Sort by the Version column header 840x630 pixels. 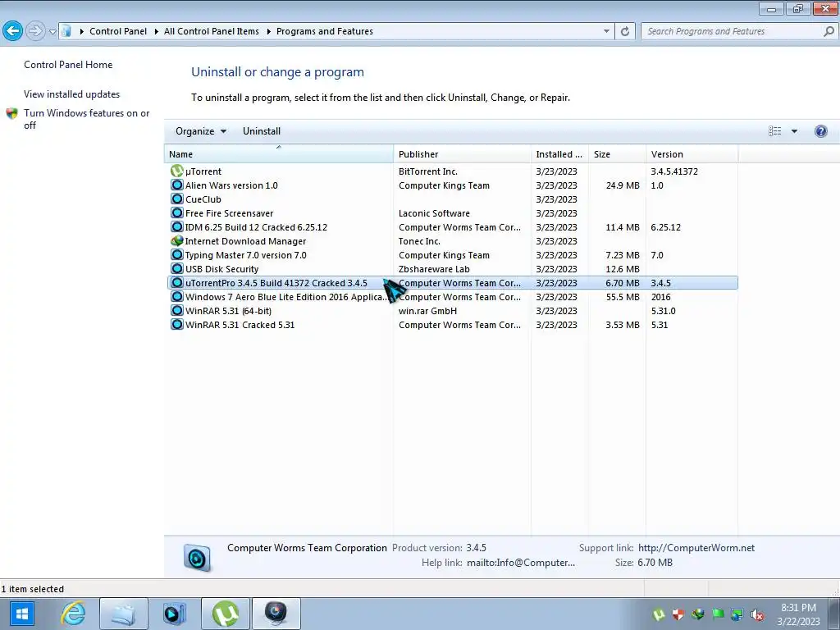[x=692, y=153]
